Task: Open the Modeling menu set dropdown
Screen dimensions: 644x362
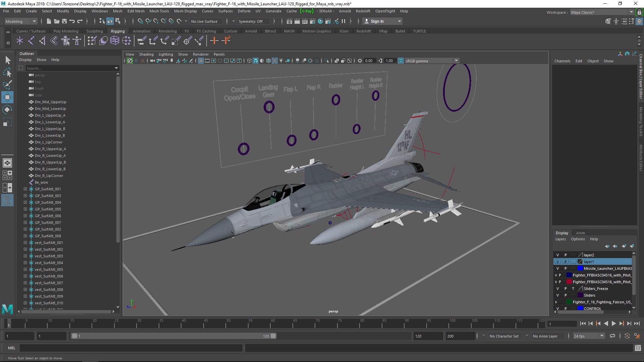Action: click(x=20, y=21)
